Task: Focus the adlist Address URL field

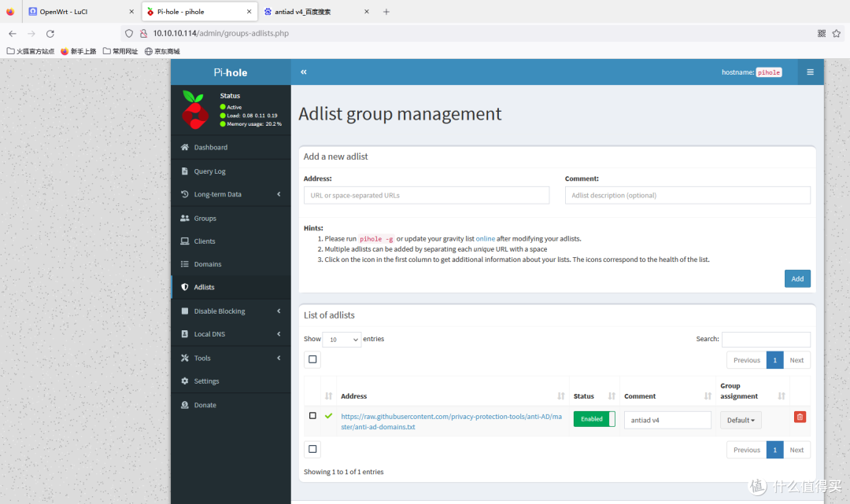Action: 426,196
